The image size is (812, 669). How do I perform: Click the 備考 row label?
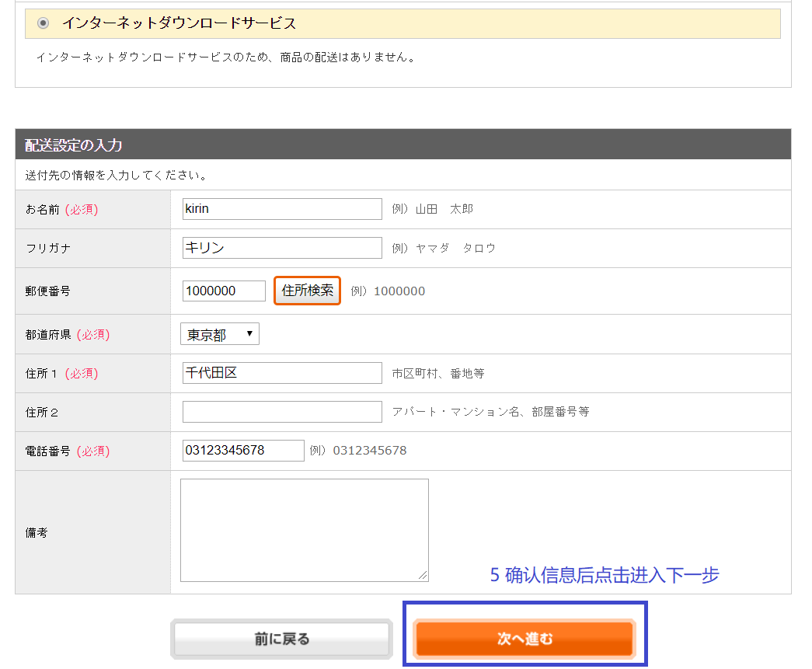(x=37, y=533)
